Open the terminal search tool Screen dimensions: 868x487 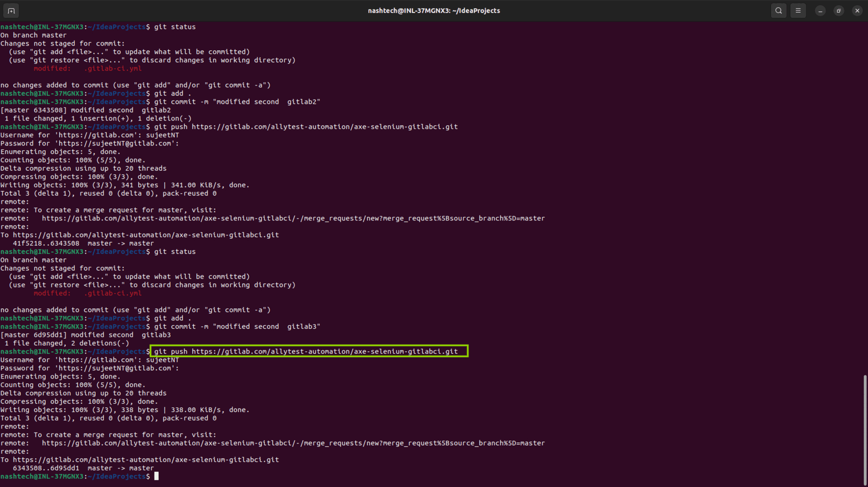click(x=778, y=10)
